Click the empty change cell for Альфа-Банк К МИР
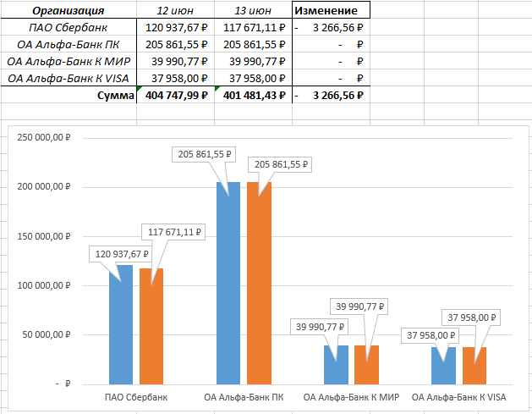Viewport: 532px width, 414px height. (x=331, y=61)
